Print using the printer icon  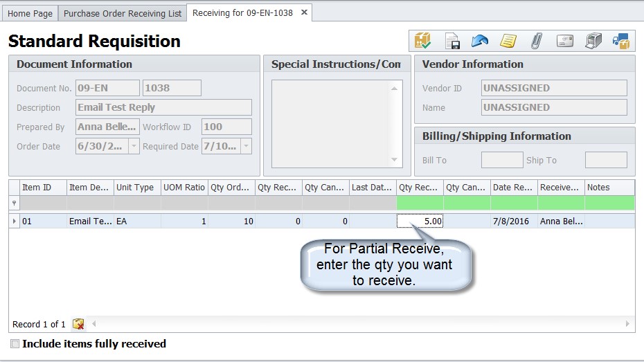click(593, 41)
